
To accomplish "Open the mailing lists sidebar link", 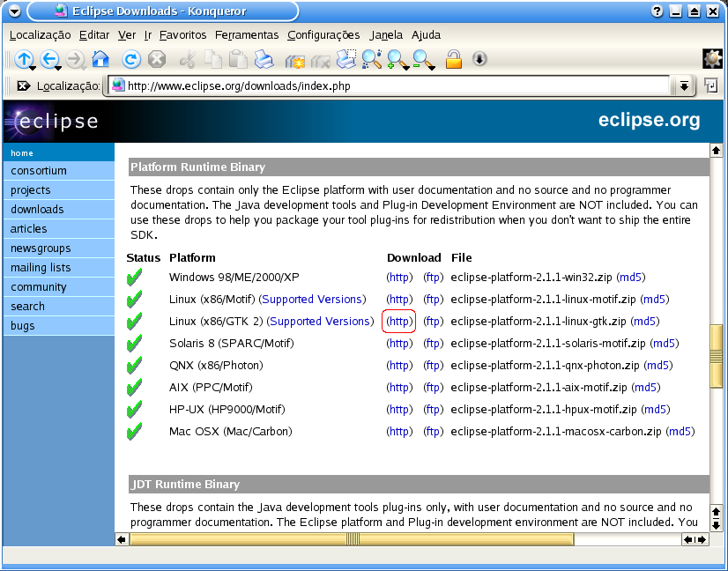I will click(59, 268).
